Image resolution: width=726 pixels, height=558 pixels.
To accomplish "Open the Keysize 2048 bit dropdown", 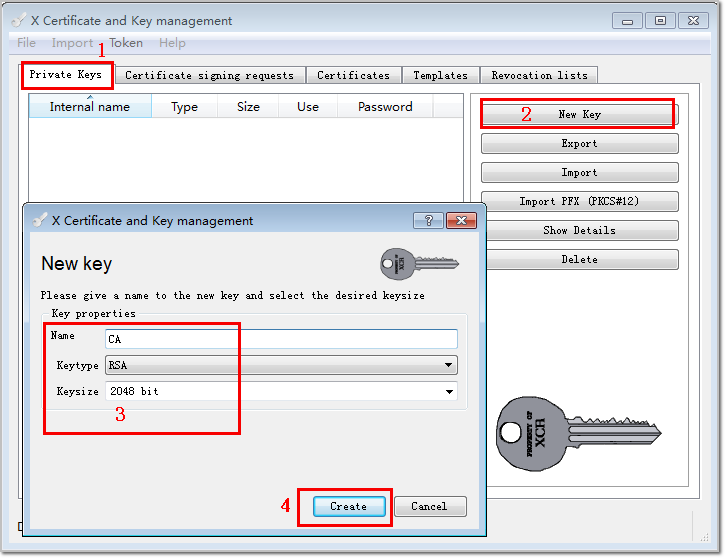I will click(x=449, y=391).
